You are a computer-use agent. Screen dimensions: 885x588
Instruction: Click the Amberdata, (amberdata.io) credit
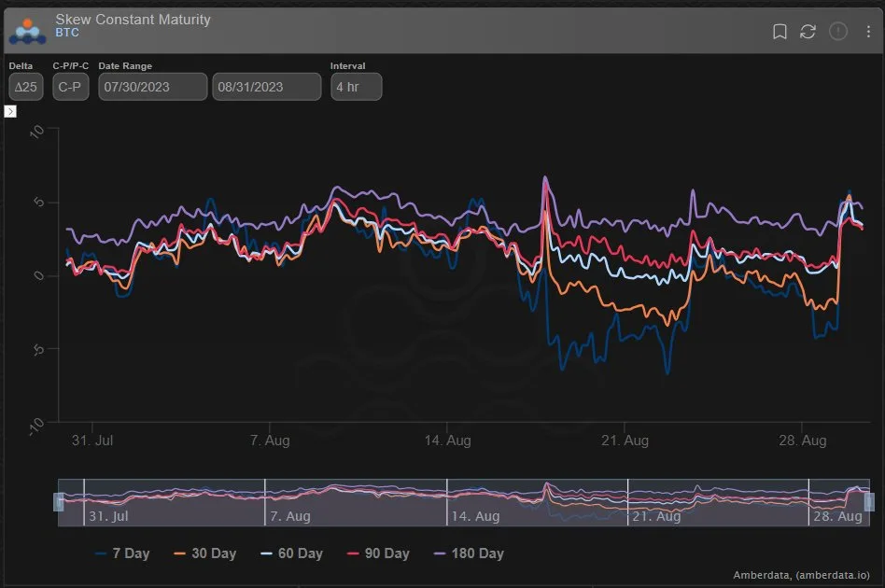[801, 575]
